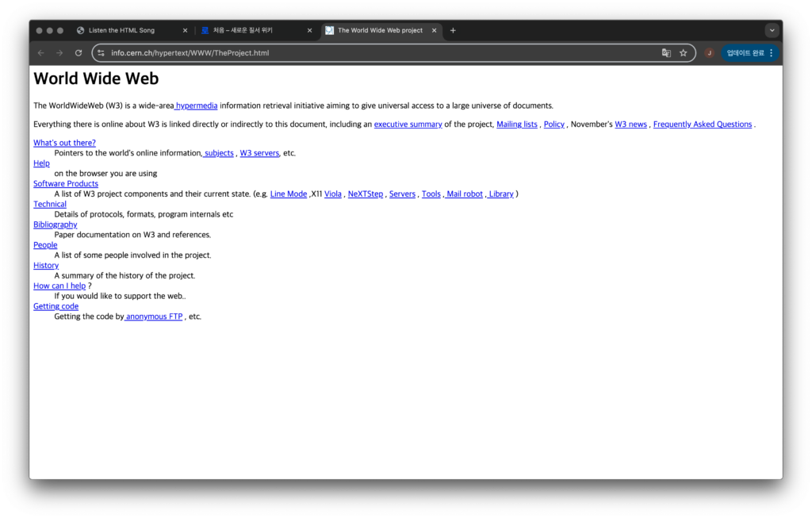The image size is (812, 518).
Task: Click the 업데이트 완료 update button
Action: pyautogui.click(x=745, y=53)
